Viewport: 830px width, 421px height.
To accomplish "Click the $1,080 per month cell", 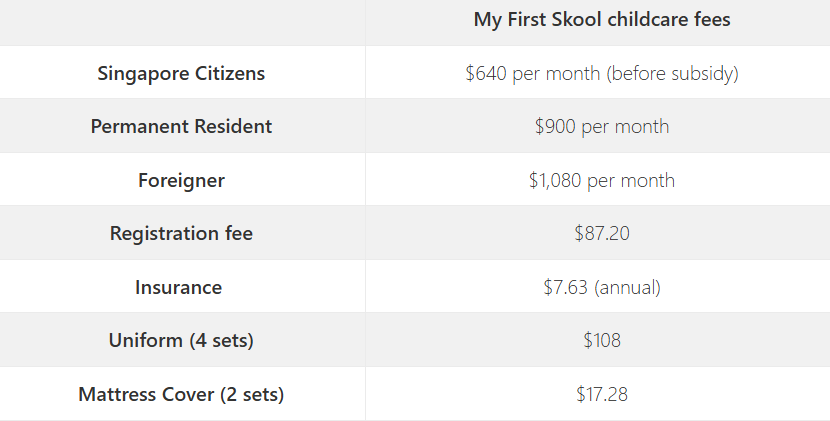I will [602, 180].
